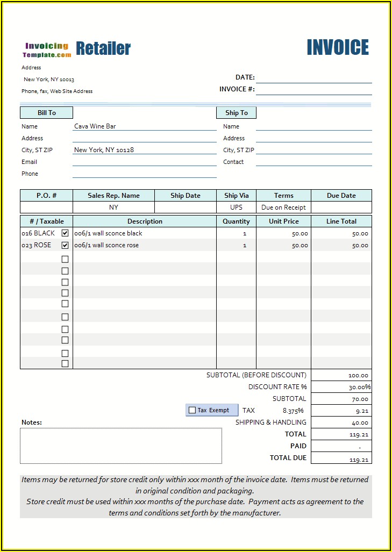Tick the first empty taxable checkbox below 023 ROSE
The height and width of the screenshot is (552, 392).
[65, 259]
